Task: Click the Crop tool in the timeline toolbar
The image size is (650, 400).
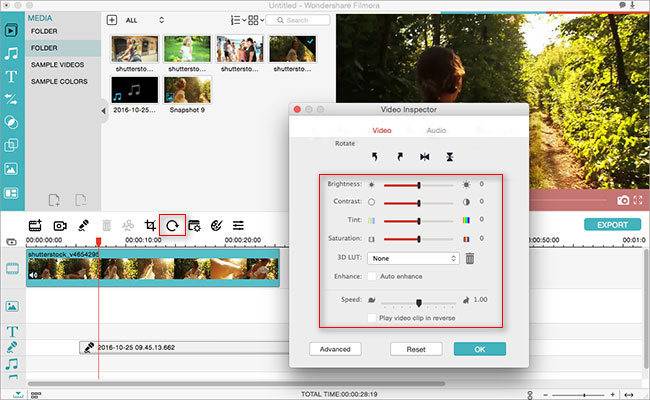Action: [150, 226]
